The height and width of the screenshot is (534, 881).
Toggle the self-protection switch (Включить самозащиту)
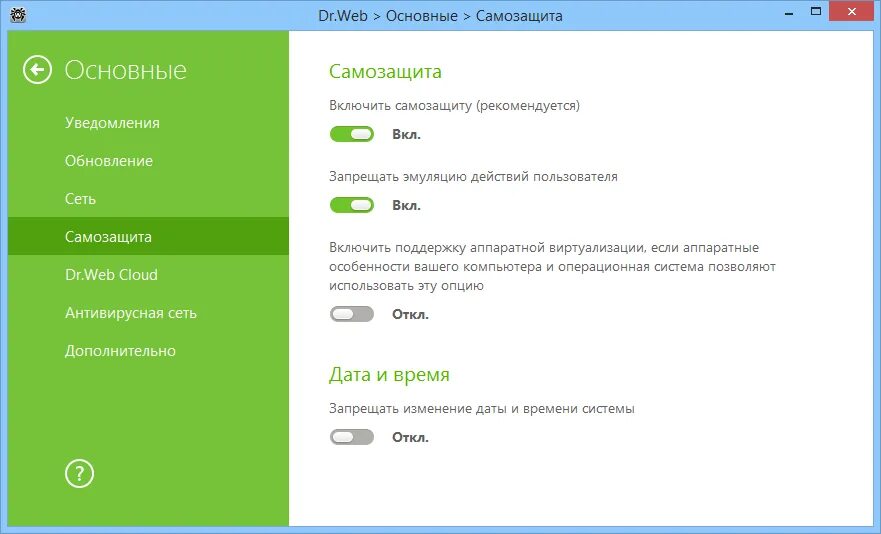click(x=352, y=134)
